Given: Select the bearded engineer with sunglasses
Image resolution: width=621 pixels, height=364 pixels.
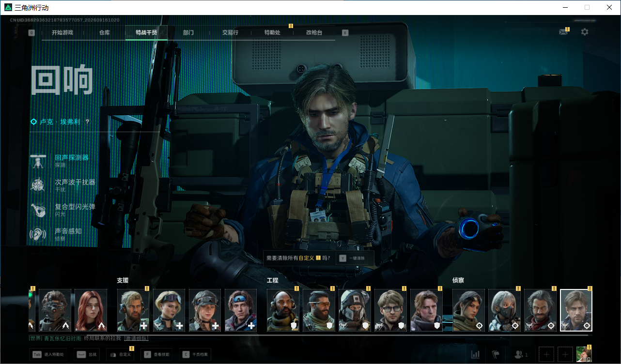Looking at the screenshot, I should (x=319, y=310).
